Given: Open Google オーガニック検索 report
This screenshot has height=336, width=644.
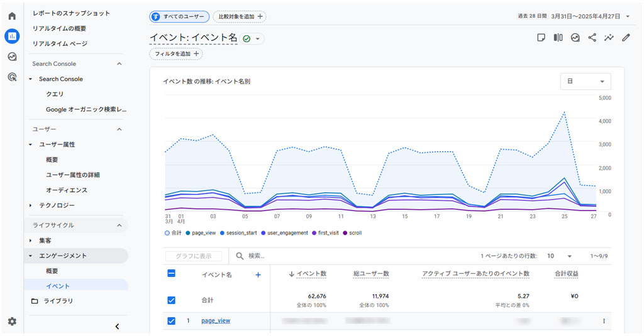Looking at the screenshot, I should pos(86,109).
